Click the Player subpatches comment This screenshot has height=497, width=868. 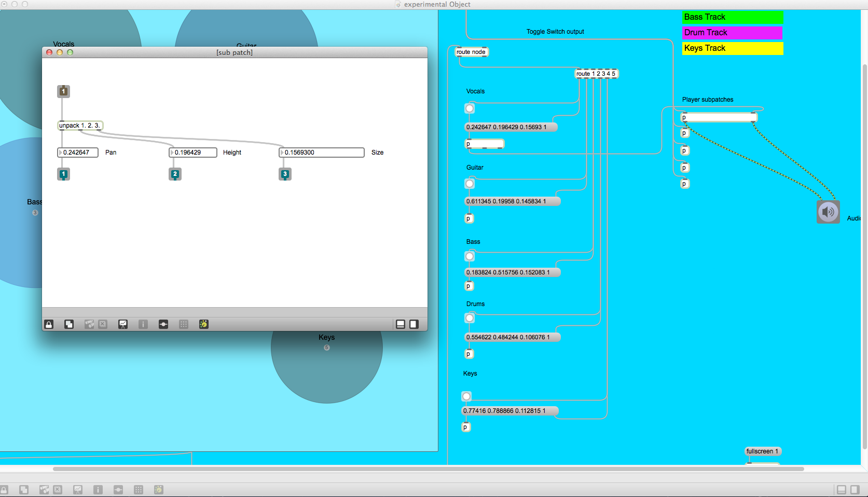click(708, 100)
